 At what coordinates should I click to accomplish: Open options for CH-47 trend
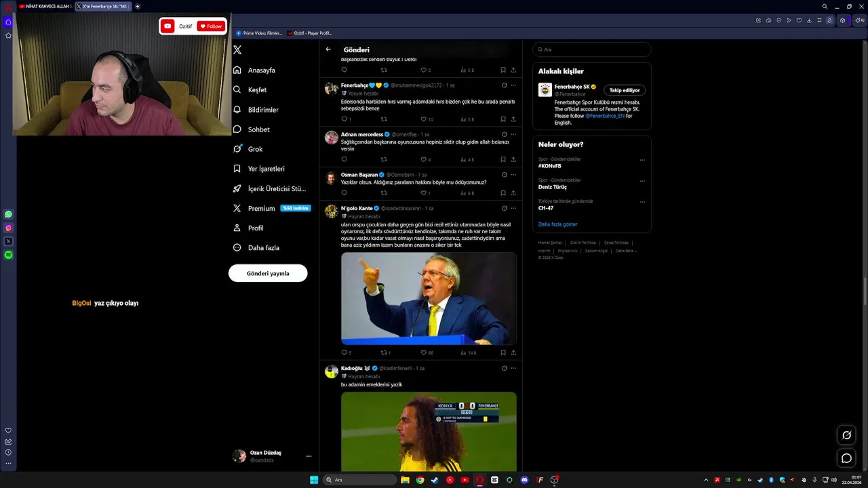point(642,202)
